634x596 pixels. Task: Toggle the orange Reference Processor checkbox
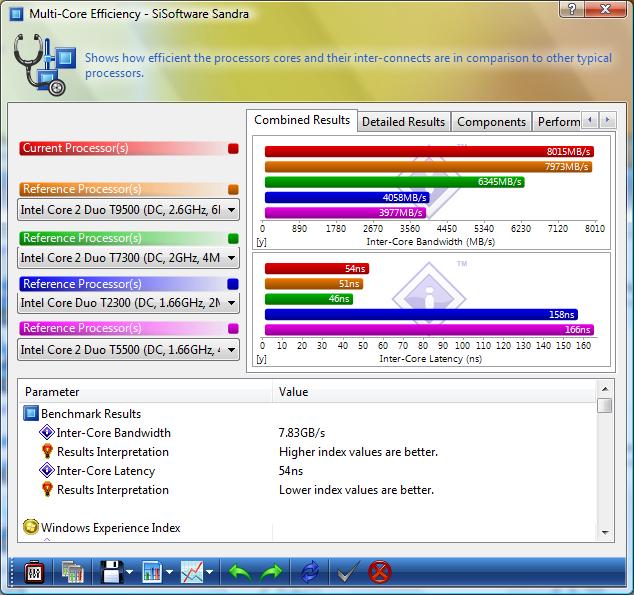click(x=233, y=189)
